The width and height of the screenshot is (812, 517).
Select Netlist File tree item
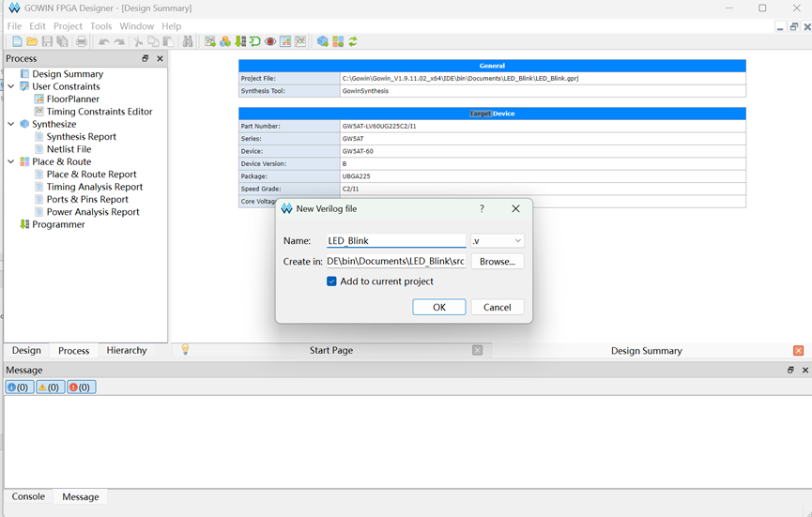(x=69, y=149)
